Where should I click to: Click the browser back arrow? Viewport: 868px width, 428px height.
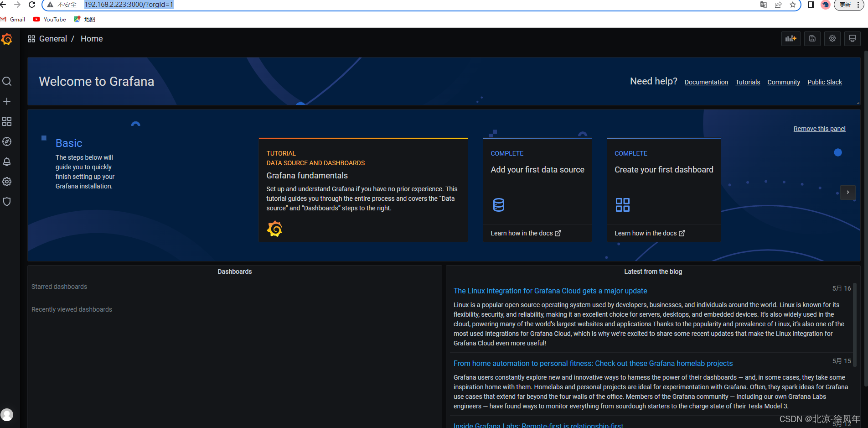pyautogui.click(x=3, y=5)
